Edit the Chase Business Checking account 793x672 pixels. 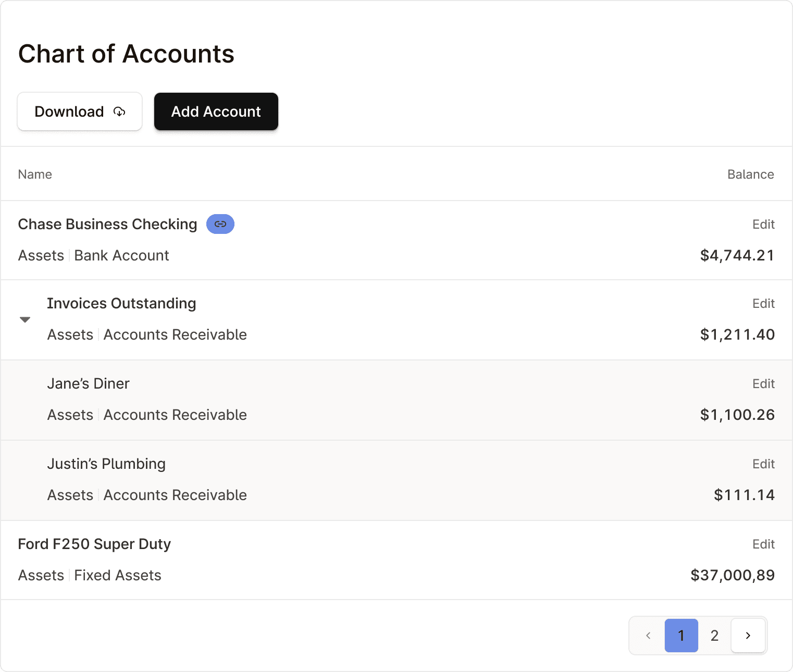coord(763,224)
